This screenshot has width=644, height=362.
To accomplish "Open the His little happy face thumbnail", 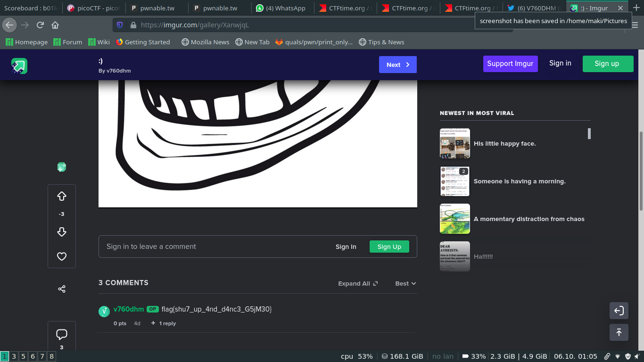I will 455,143.
